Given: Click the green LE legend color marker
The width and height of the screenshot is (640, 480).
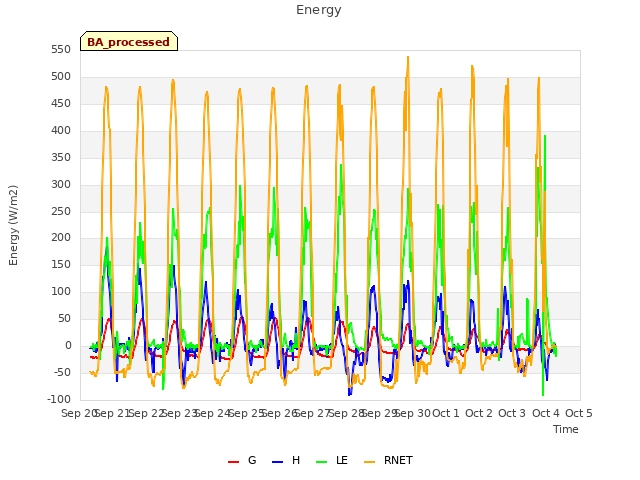Looking at the screenshot, I should (x=321, y=462).
